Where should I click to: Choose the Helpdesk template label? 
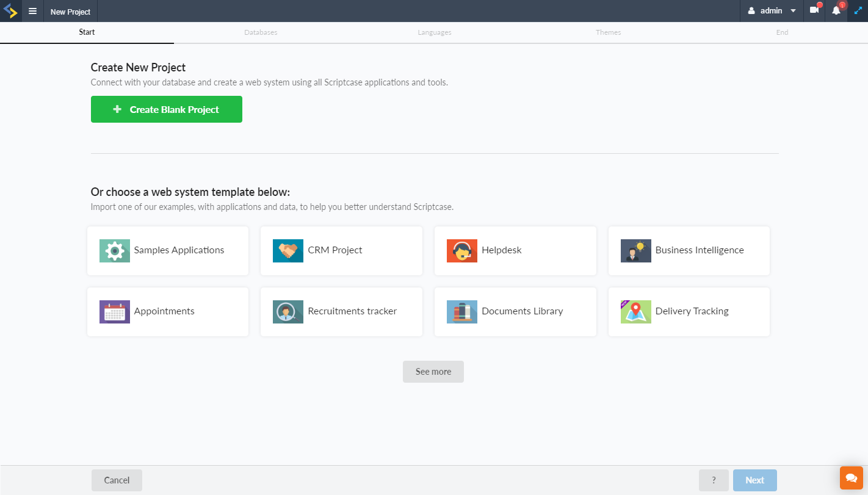[502, 250]
